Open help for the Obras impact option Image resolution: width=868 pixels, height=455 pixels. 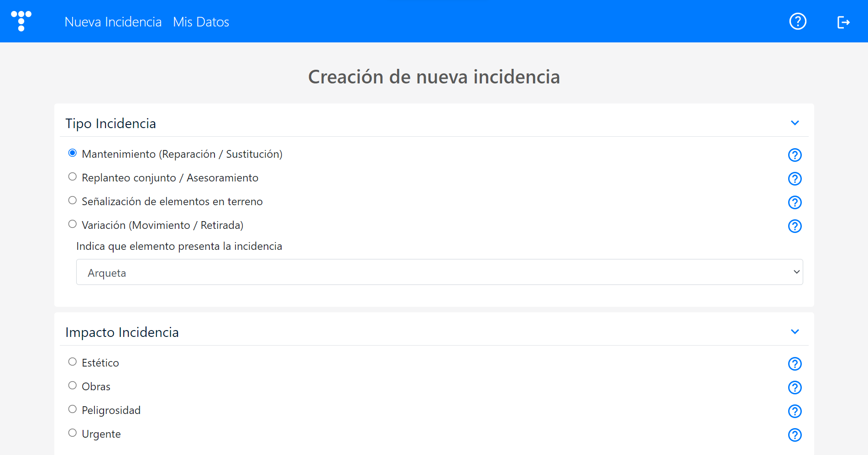[795, 388]
